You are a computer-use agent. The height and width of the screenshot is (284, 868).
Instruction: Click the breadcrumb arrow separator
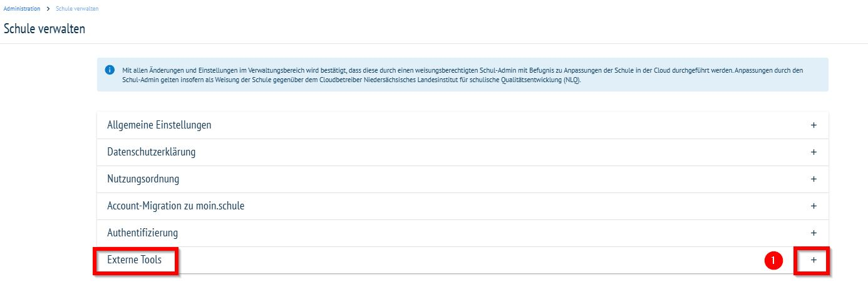(48, 9)
